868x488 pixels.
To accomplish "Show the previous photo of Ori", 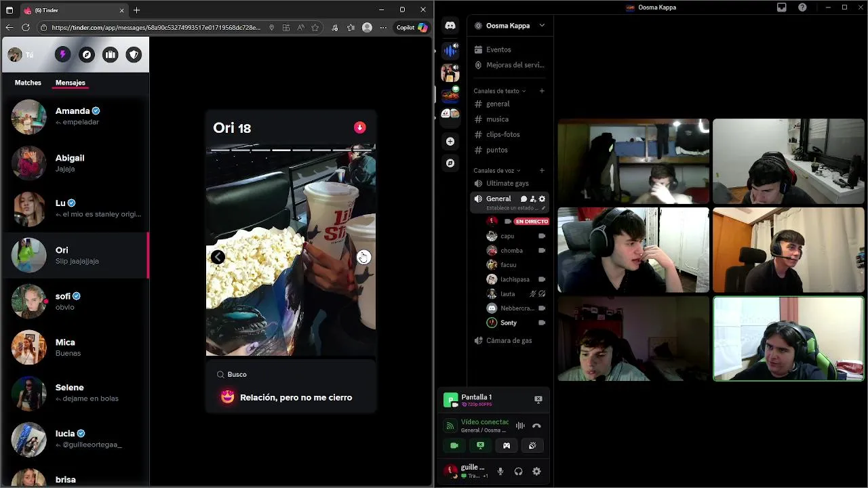I will (218, 257).
